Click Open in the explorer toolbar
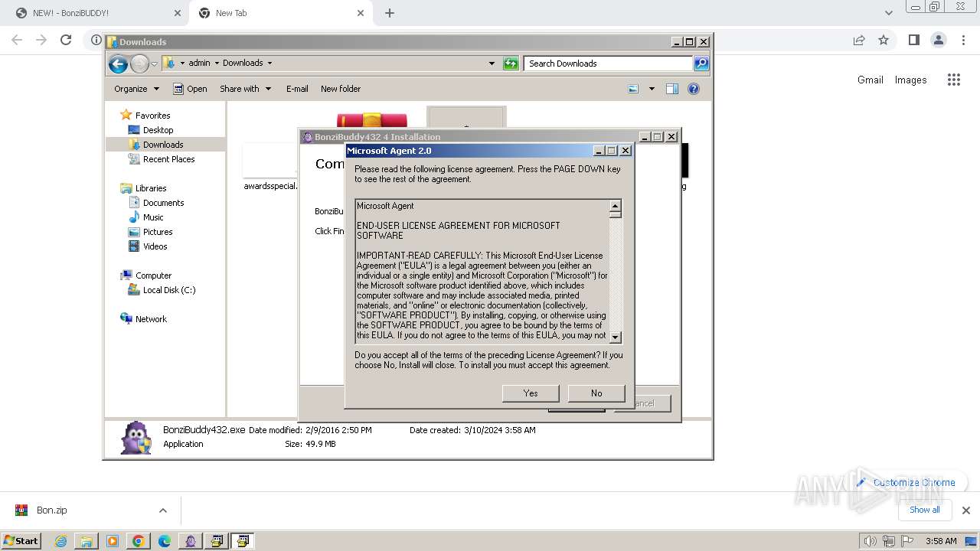980x551 pixels. [x=190, y=89]
